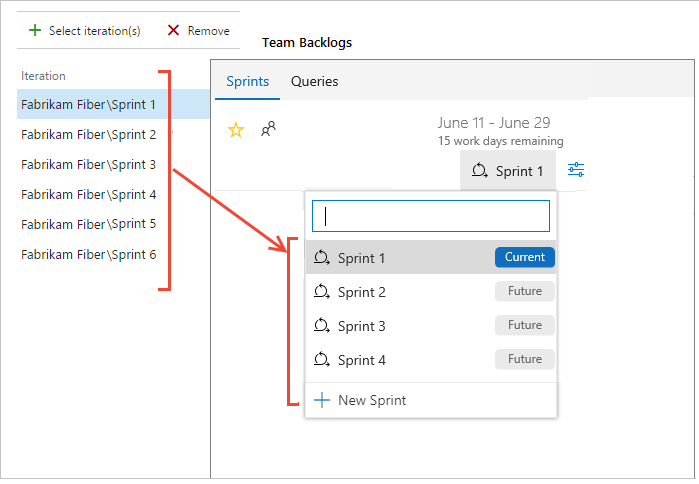The height and width of the screenshot is (484, 699).
Task: Select Fabrikam Fiber\Sprint 6 iteration row
Action: click(x=89, y=254)
